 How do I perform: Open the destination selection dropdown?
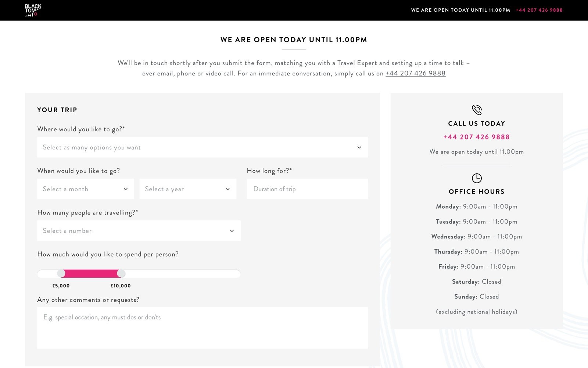click(202, 147)
